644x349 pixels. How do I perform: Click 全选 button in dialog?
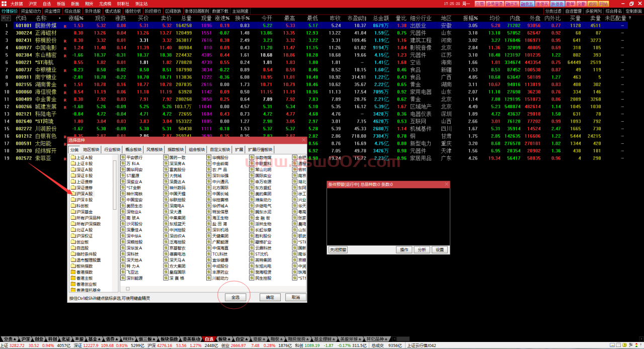[x=235, y=297]
